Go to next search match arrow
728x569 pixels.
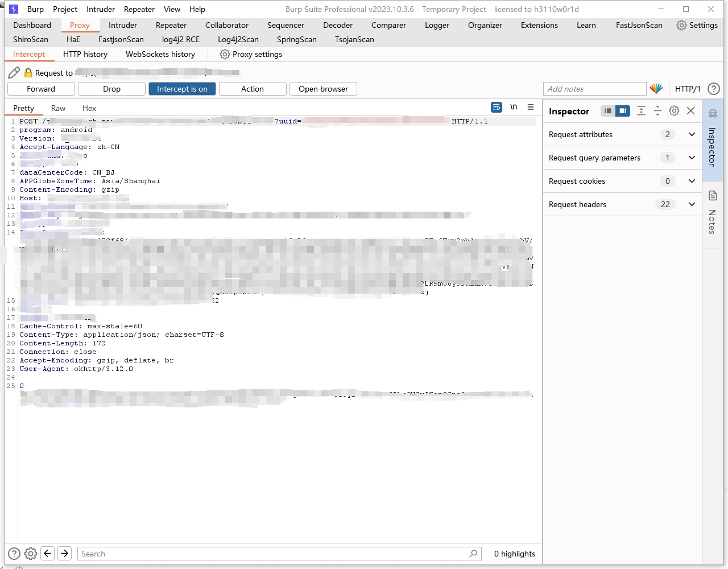tap(65, 553)
